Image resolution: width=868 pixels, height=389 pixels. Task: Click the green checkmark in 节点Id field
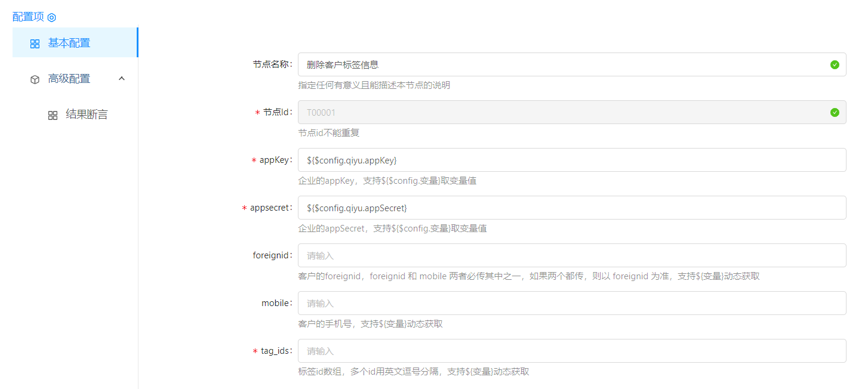click(835, 112)
